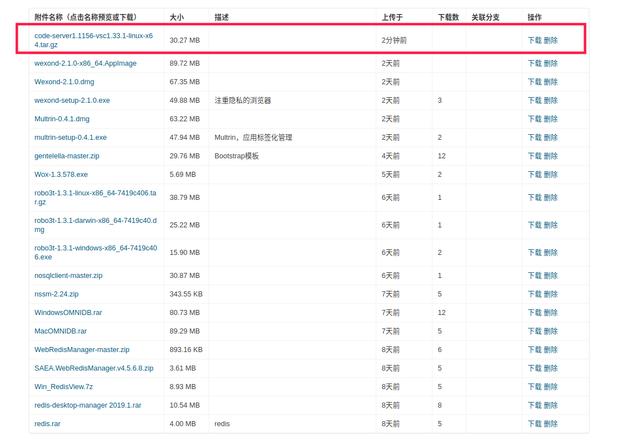Download Wexond-2.1.0.dmg via 下载
Image resolution: width=640 pixels, height=443 pixels.
click(535, 82)
